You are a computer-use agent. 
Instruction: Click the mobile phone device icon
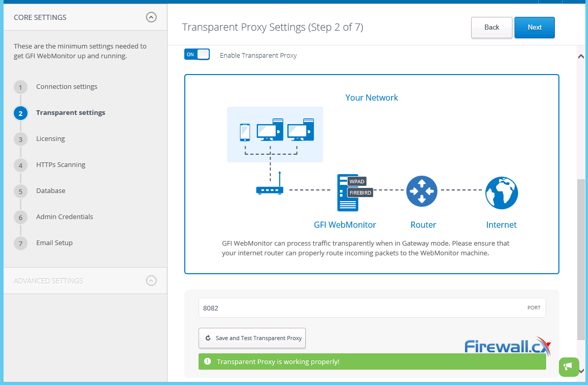coord(245,132)
